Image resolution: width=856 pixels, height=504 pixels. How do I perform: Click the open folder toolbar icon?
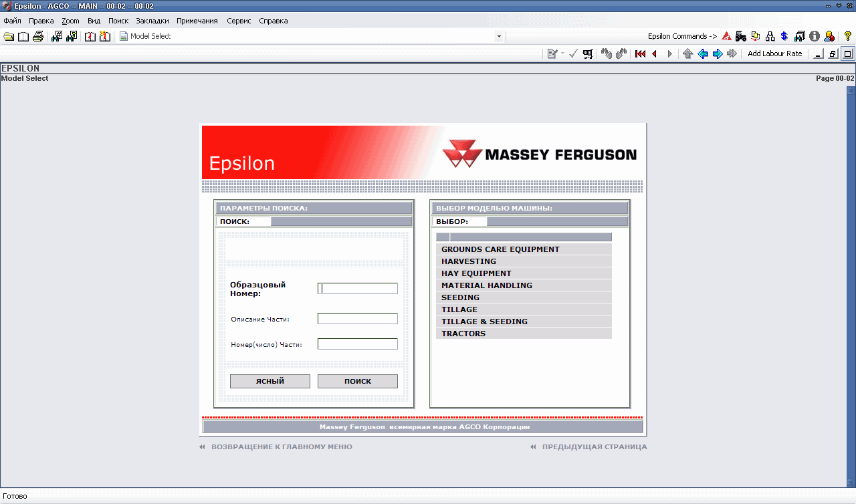[9, 36]
